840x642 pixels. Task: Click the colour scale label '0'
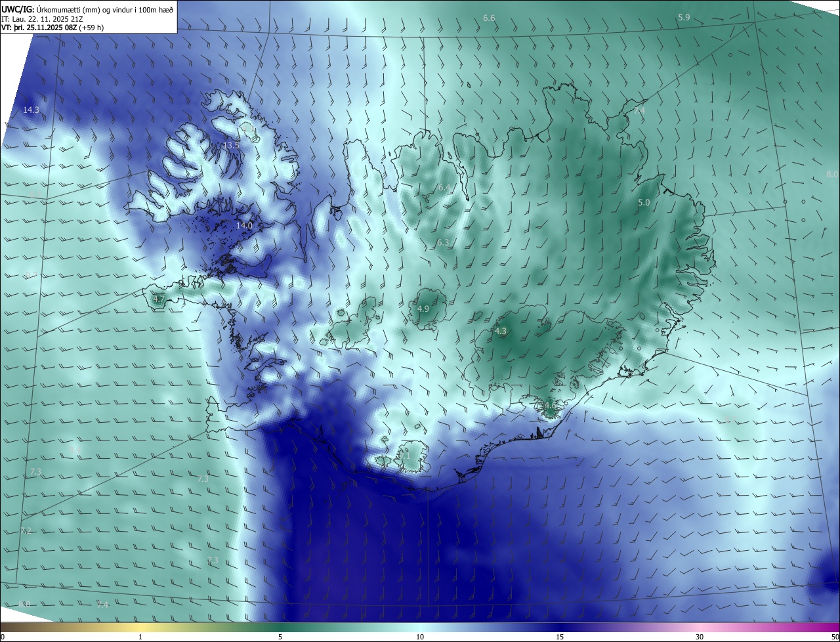(3, 637)
